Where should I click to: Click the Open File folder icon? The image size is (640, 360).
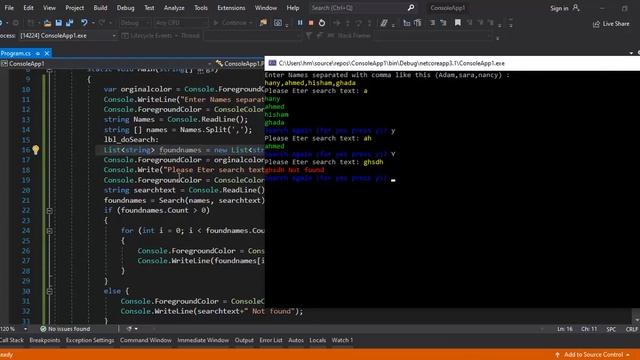(47, 23)
